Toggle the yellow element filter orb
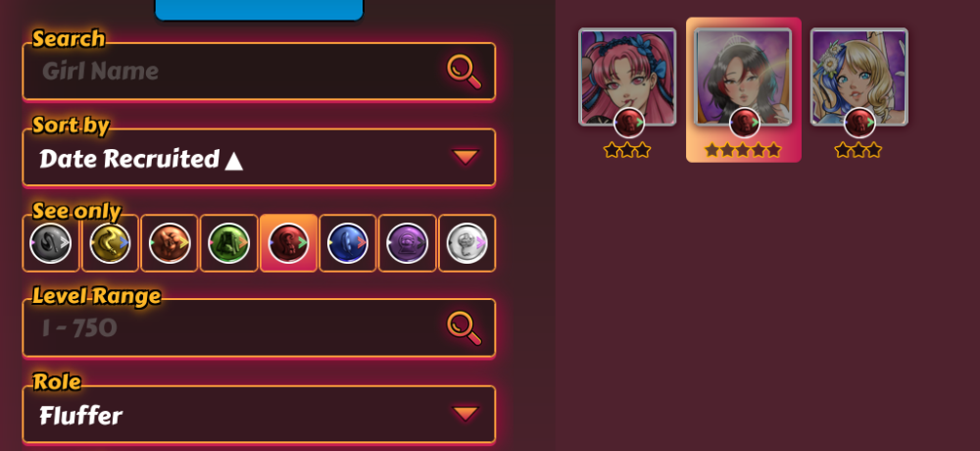Screen dimensions: 980x451 110,243
